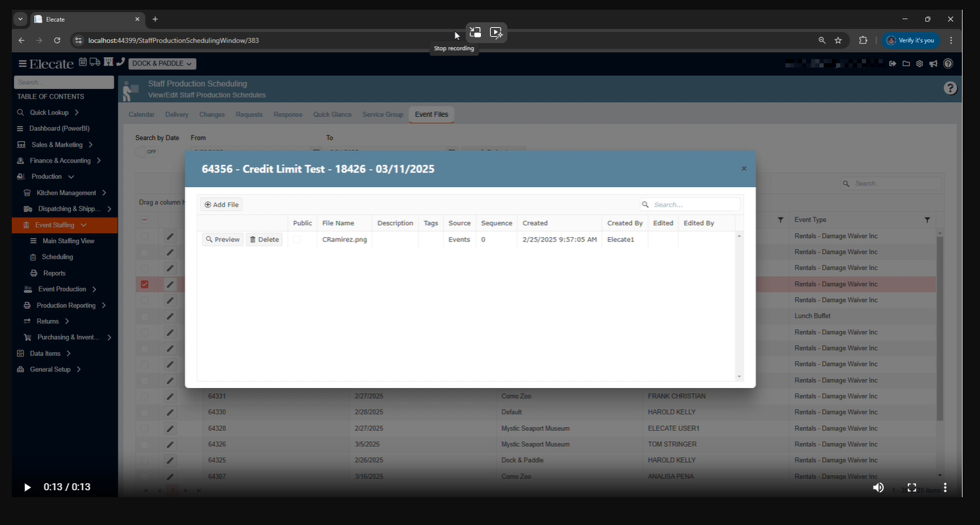Enter fullscreen video mode

coord(912,487)
